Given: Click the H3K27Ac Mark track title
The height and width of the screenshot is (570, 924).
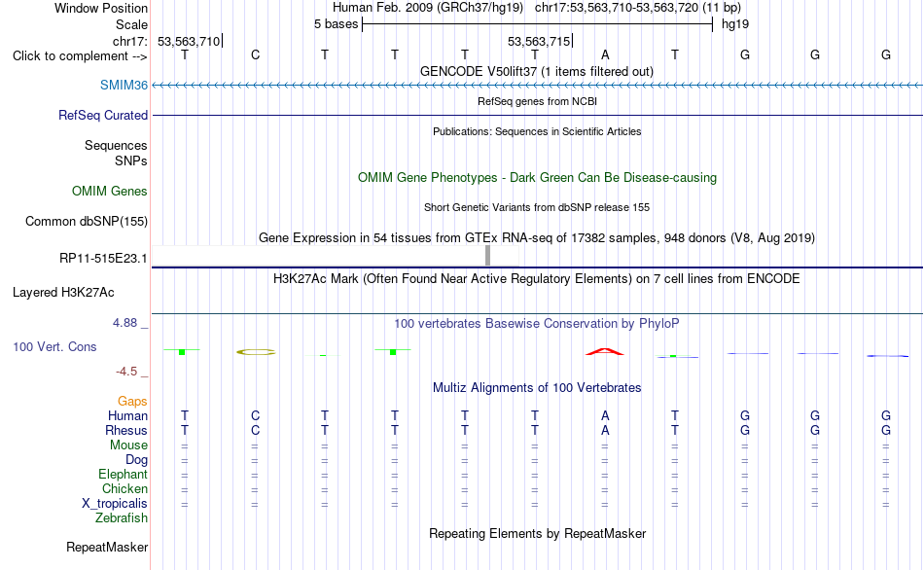Looking at the screenshot, I should coord(537,278).
